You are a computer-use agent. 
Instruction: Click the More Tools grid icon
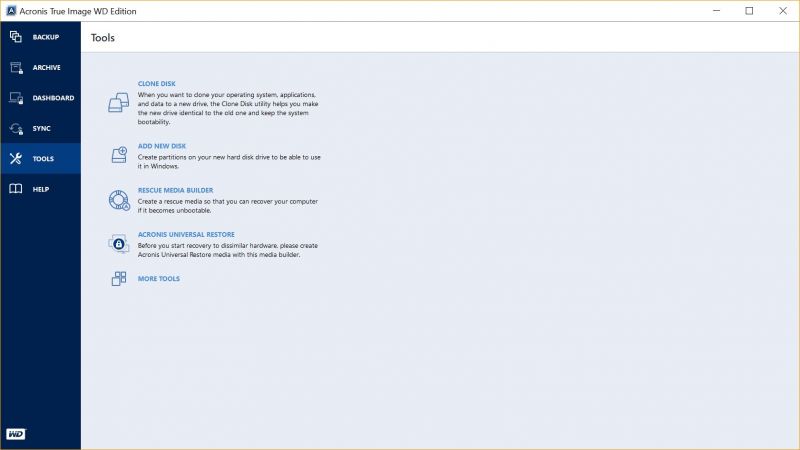coord(119,279)
